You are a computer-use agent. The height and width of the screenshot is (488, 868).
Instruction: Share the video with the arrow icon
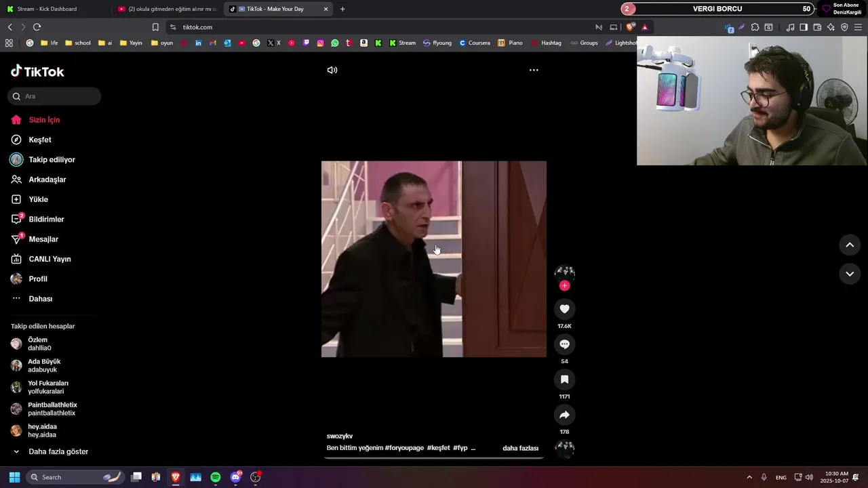[x=564, y=415]
